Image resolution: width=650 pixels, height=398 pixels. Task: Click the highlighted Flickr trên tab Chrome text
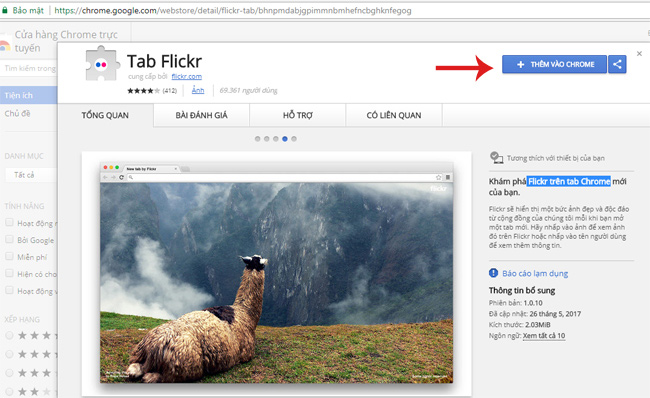point(569,181)
